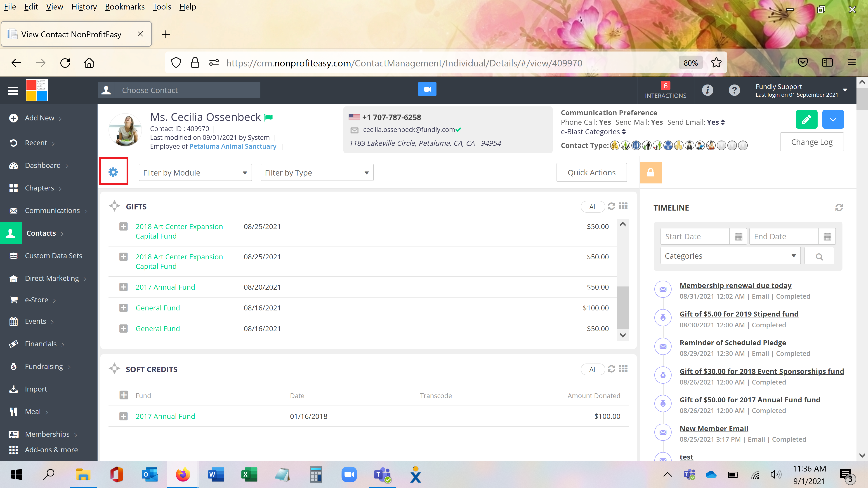Open Zoom from the taskbar
This screenshot has height=488, width=868.
coord(349,475)
